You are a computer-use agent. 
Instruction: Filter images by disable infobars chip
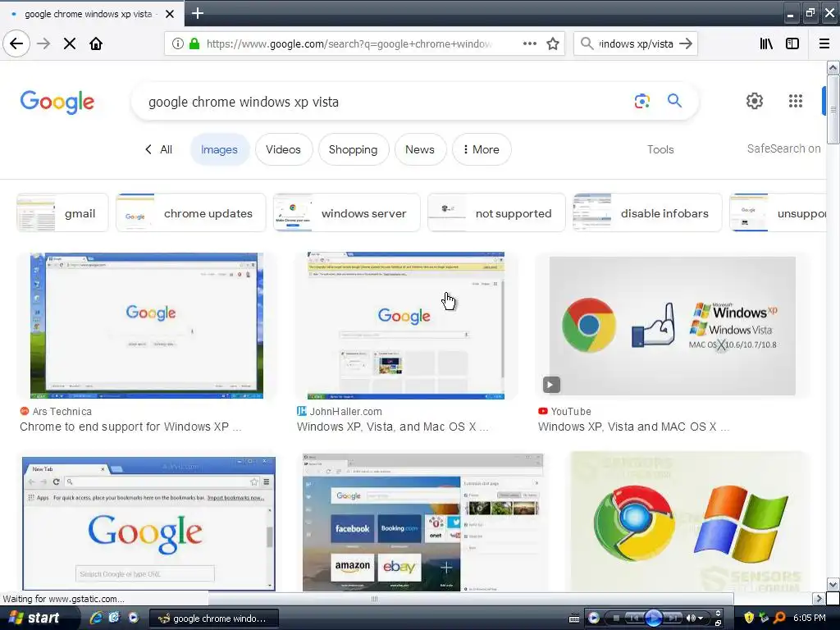(647, 213)
